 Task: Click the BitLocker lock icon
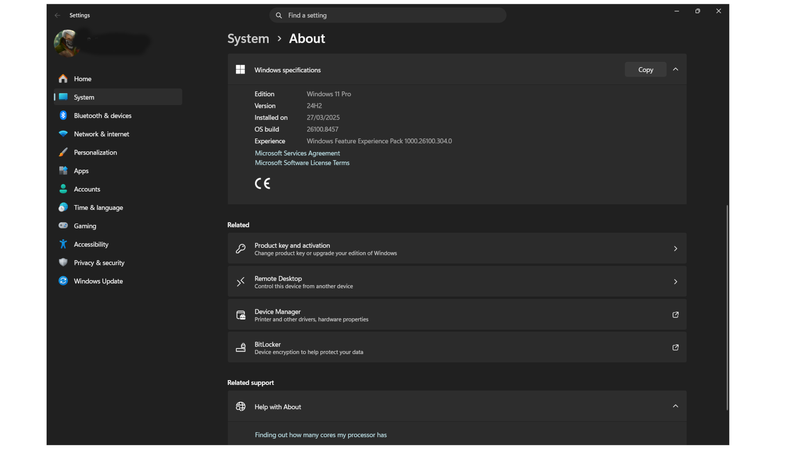click(240, 348)
